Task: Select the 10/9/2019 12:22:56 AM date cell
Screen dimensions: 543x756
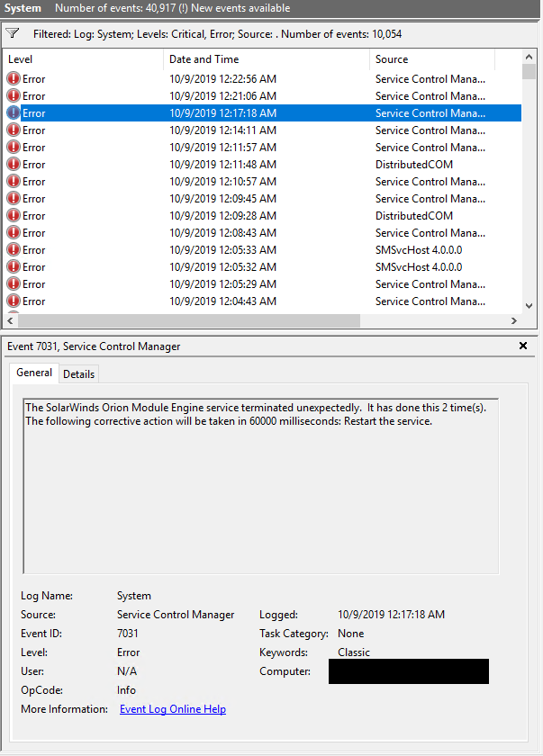Action: coord(222,78)
